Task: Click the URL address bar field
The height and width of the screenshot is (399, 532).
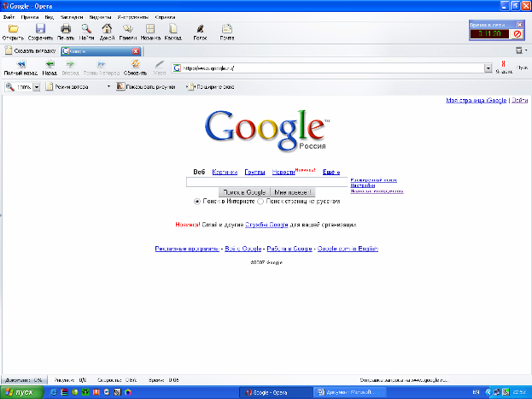Action: pyautogui.click(x=329, y=68)
